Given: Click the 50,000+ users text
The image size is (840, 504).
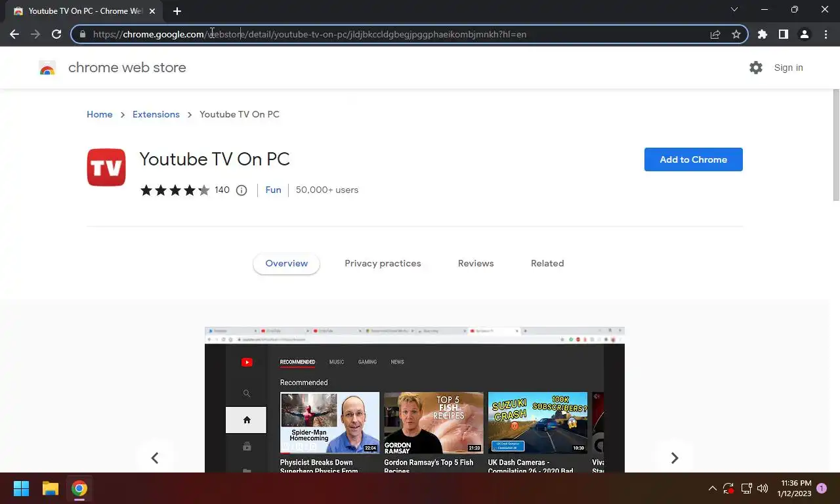Looking at the screenshot, I should (327, 190).
